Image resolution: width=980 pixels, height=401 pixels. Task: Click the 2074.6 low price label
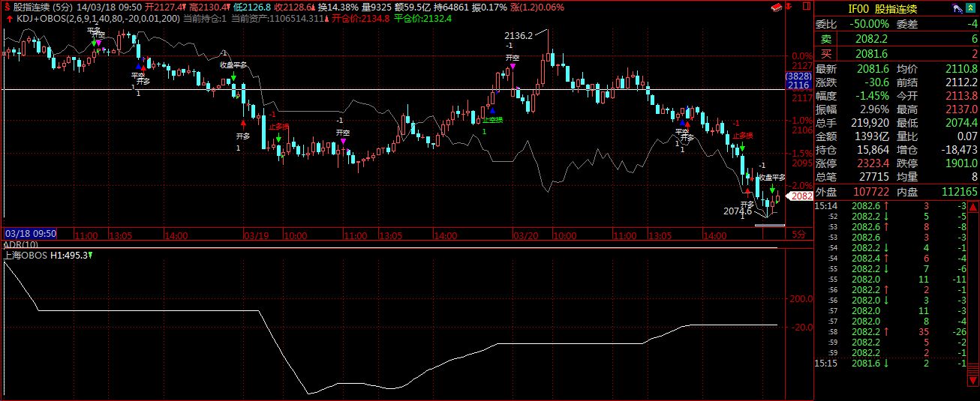[737, 211]
